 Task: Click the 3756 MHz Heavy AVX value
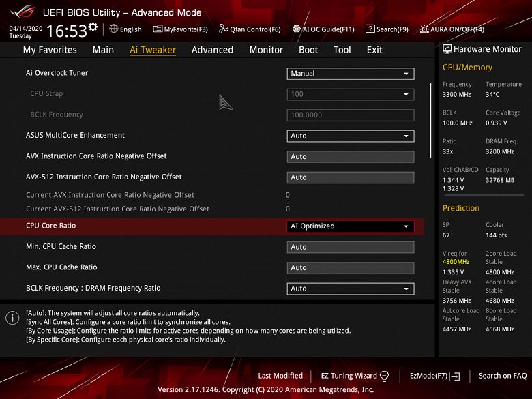coord(456,301)
